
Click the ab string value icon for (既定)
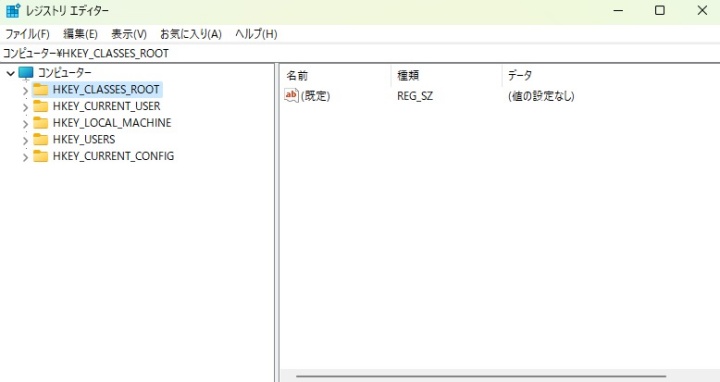point(292,96)
